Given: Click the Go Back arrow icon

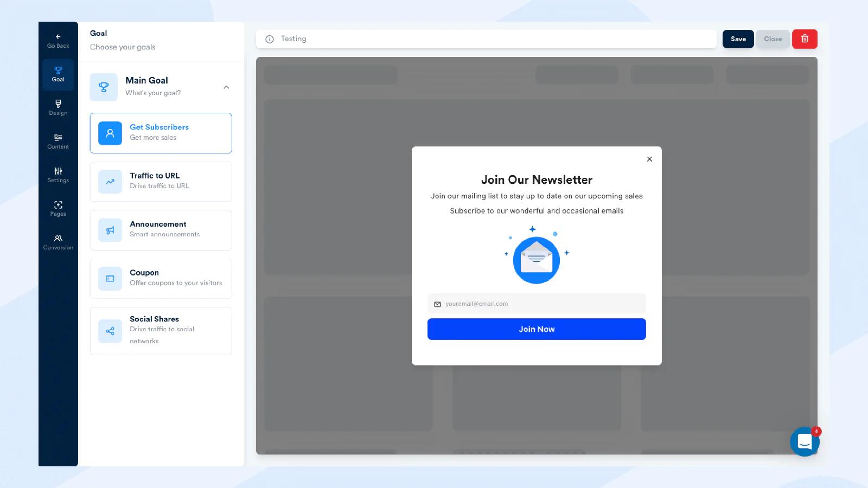Looking at the screenshot, I should click(58, 37).
